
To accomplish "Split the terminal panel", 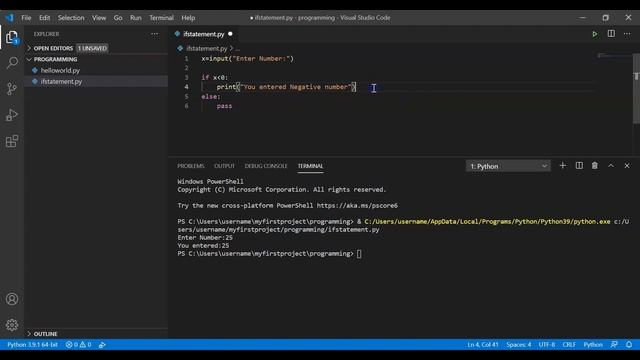I will (x=579, y=166).
